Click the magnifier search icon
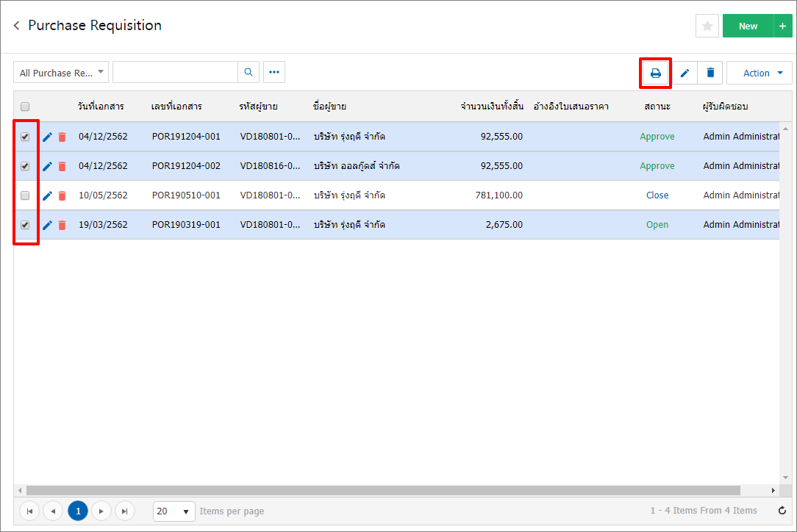 pos(249,72)
